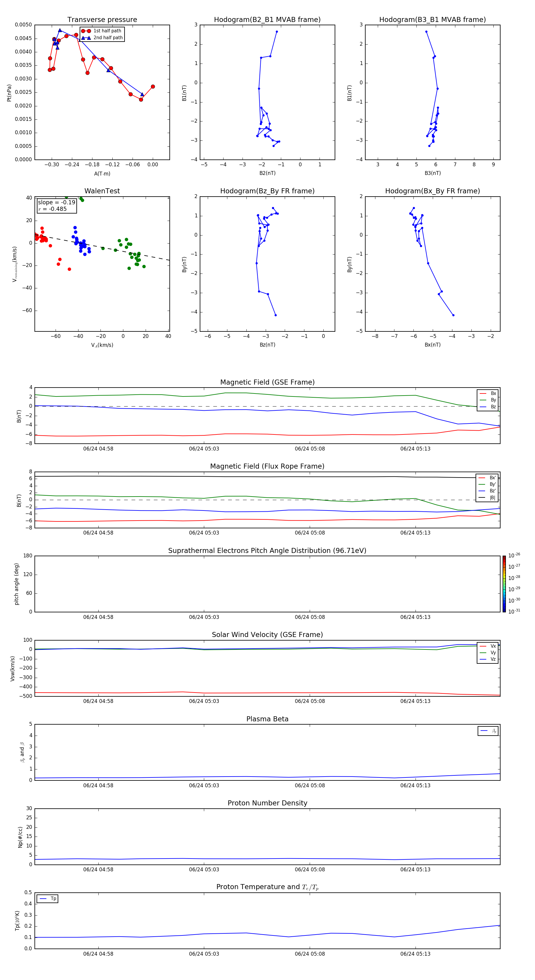Viewport: 535px width, 980px height.
Task: Click the topmost point in B2_B1 hodogram
Action: pyautogui.click(x=277, y=31)
